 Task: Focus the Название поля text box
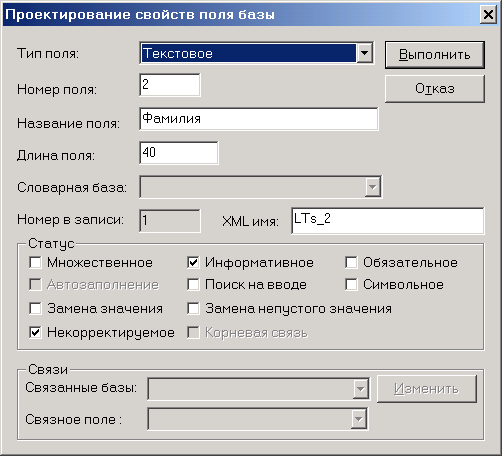(259, 119)
